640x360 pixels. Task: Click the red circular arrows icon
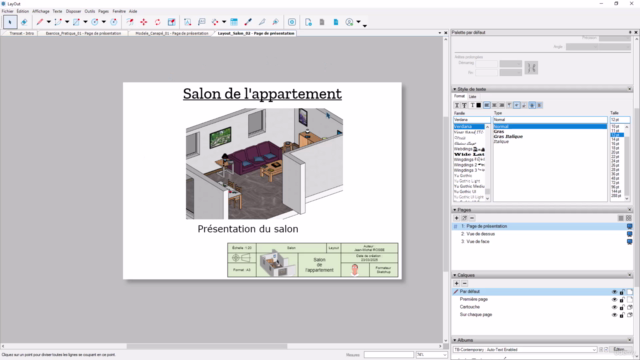coord(158,22)
